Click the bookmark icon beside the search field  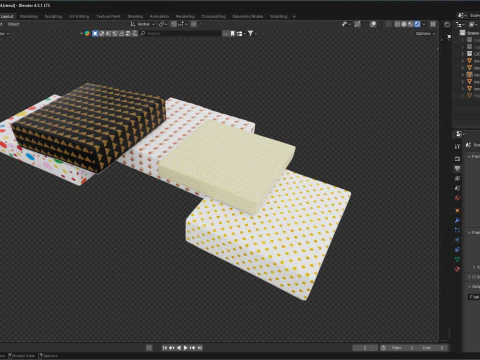(232, 33)
